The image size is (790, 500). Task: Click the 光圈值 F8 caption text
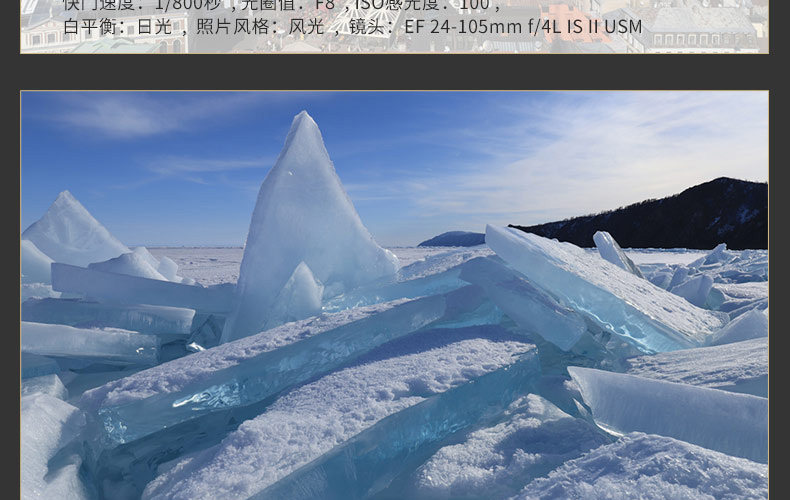[x=288, y=5]
